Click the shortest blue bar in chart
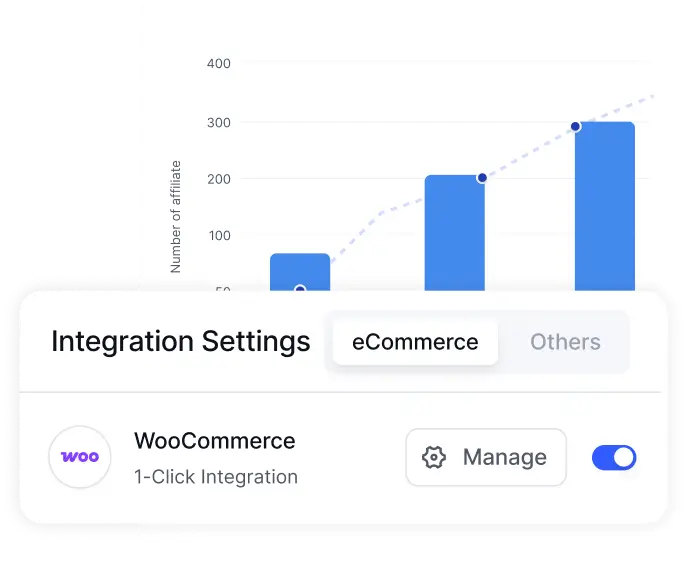 pos(300,272)
